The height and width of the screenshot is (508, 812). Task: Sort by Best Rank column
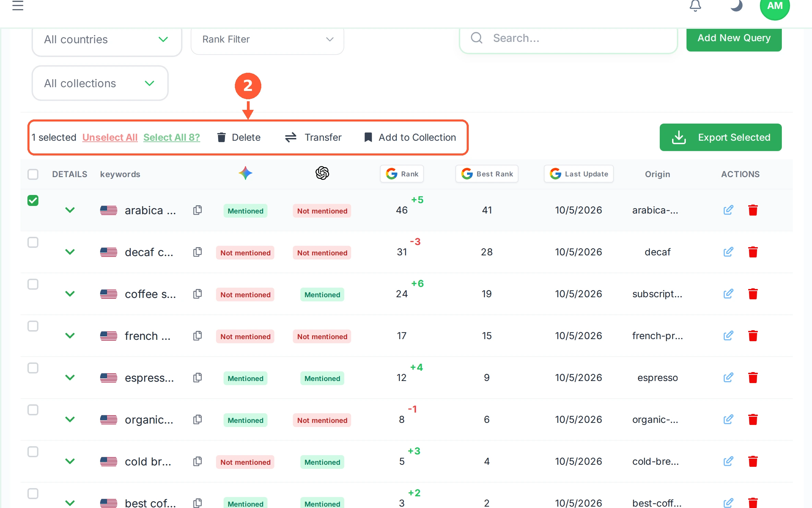pyautogui.click(x=487, y=174)
